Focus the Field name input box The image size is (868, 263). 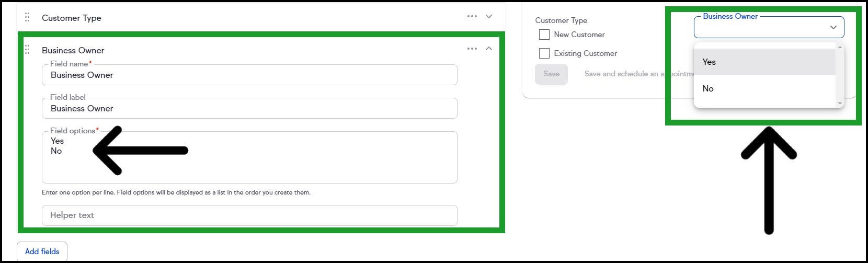[x=249, y=75]
